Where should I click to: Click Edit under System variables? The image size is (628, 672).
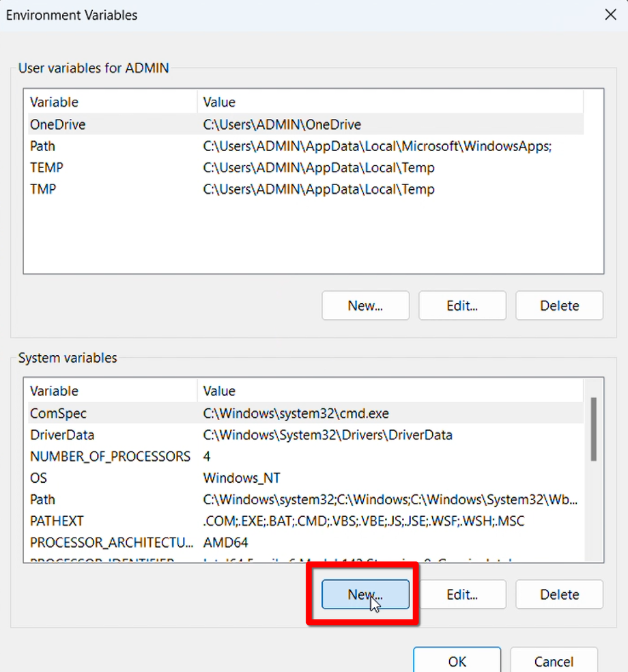462,594
